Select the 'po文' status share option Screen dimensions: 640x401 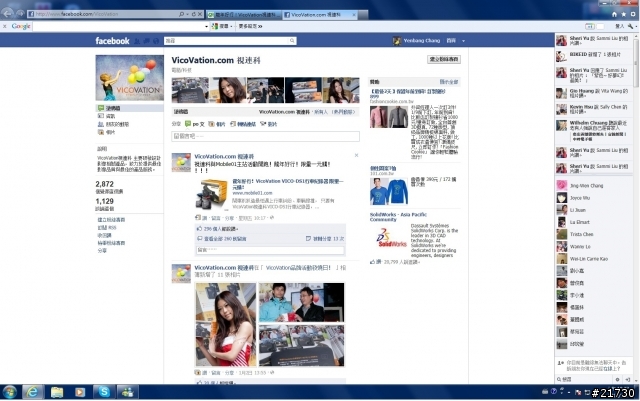click(194, 124)
